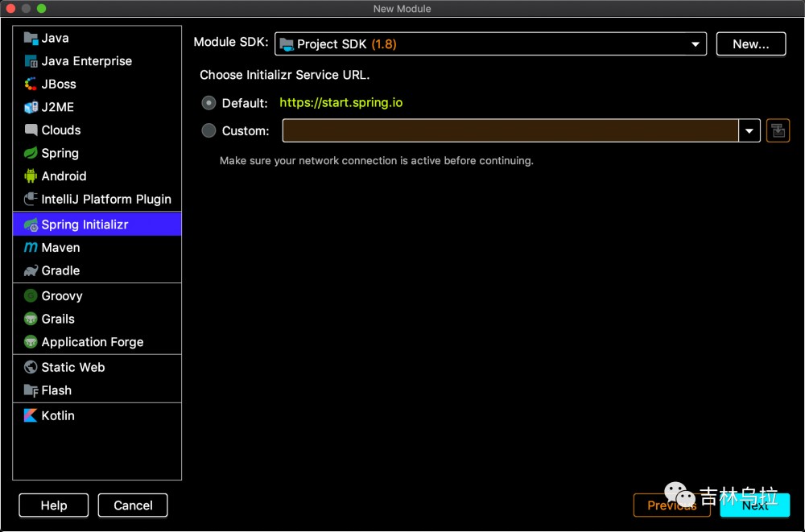
Task: Choose Maven from the list
Action: coord(97,248)
